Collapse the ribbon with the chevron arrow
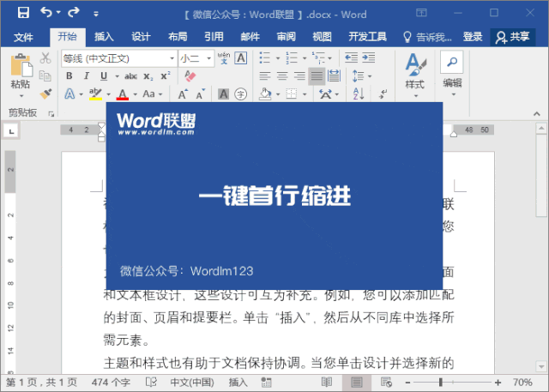The image size is (549, 392). coord(536,114)
